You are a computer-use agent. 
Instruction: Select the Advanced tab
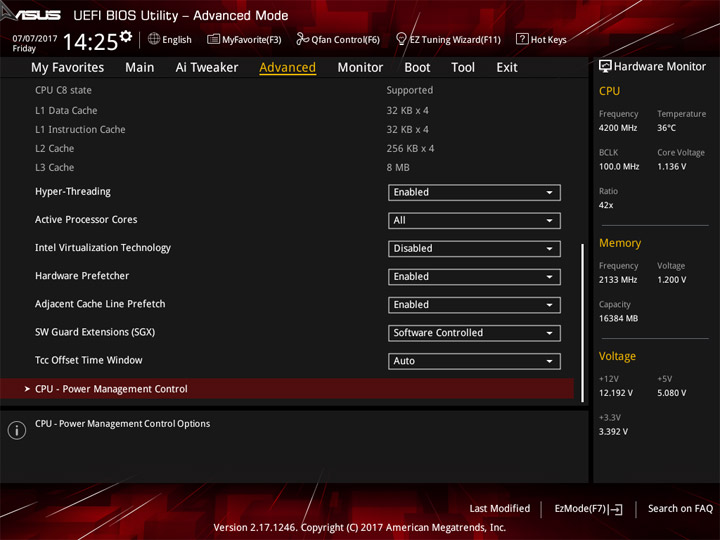(x=287, y=68)
